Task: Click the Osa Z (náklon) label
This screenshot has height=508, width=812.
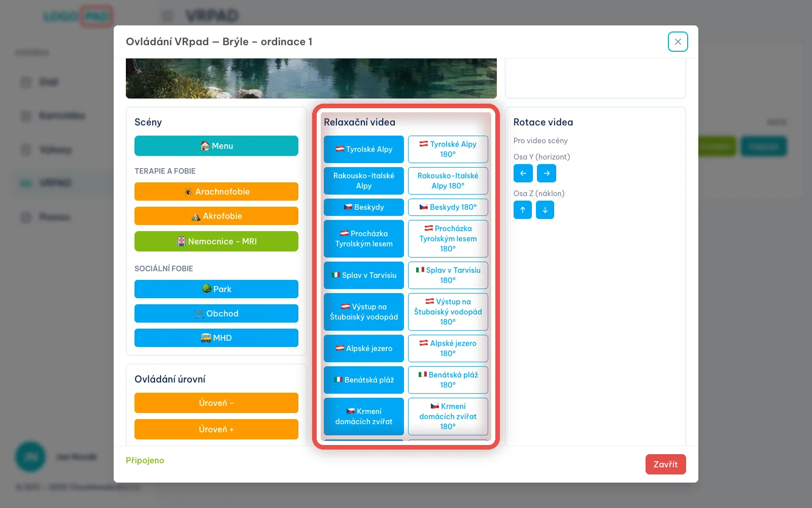Action: click(539, 194)
